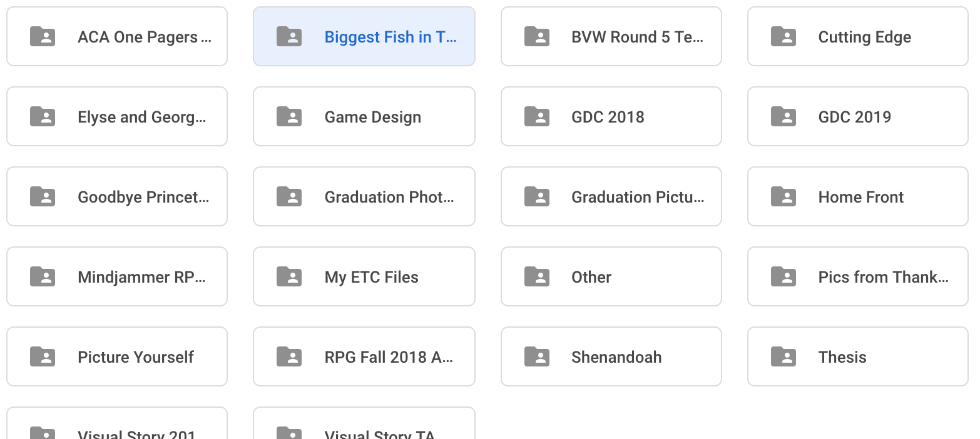Click the folder icon next to Picture Yourself
The height and width of the screenshot is (439, 980).
pyautogui.click(x=43, y=357)
